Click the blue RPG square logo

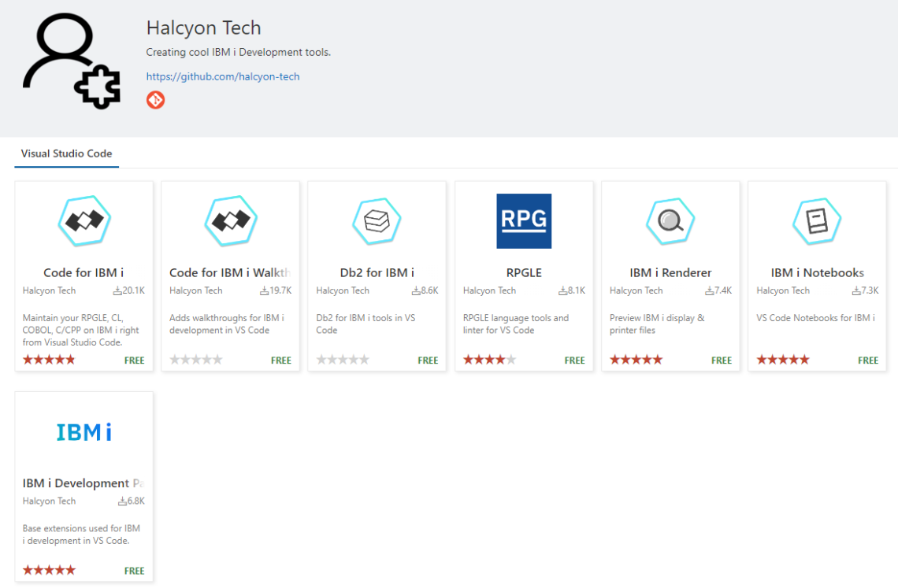pyautogui.click(x=523, y=221)
